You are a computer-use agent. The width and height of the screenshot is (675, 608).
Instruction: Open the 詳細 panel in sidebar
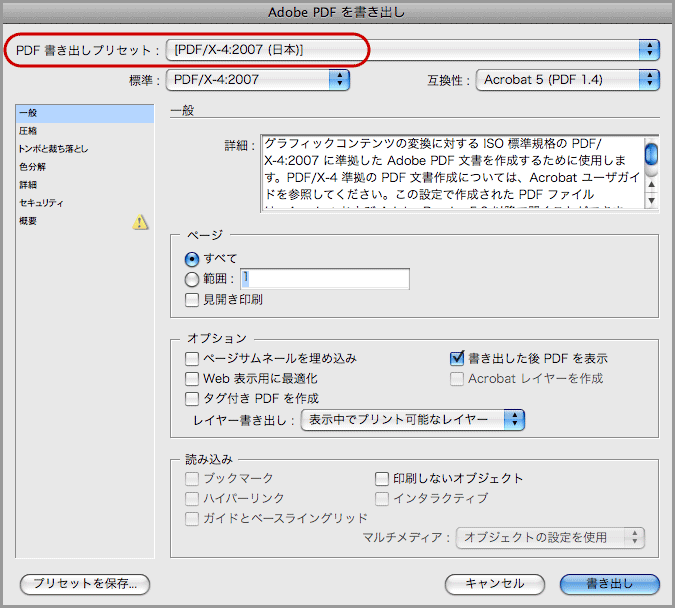[85, 185]
